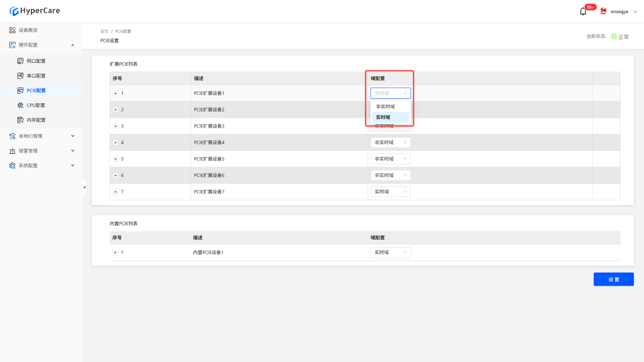644x362 pixels.
Task: Expand row 7 PCIE扩展设备7 plus icon
Action: (115, 192)
